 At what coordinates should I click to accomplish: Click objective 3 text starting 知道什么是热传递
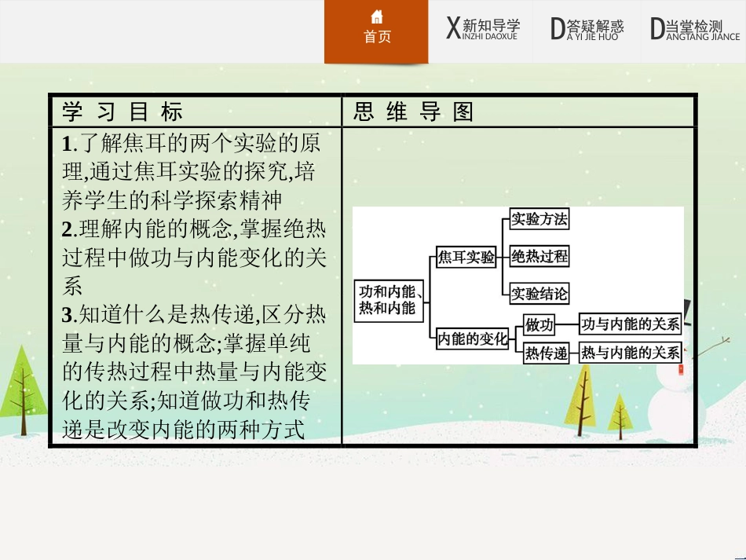pyautogui.click(x=194, y=372)
